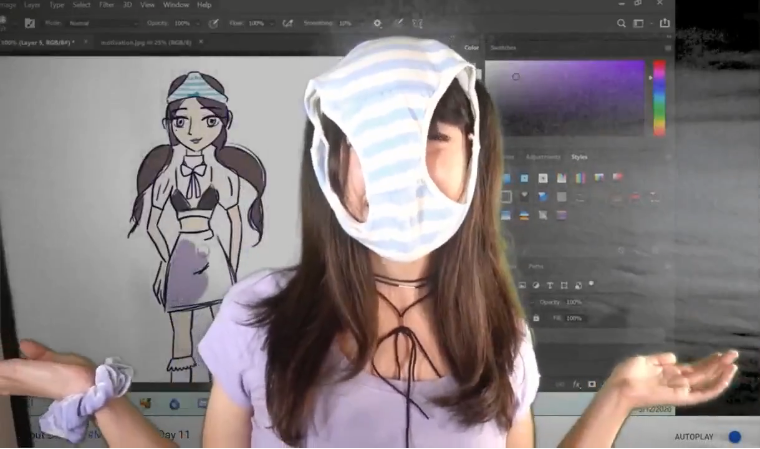
Task: Click the add layer style fx icon
Action: [576, 384]
